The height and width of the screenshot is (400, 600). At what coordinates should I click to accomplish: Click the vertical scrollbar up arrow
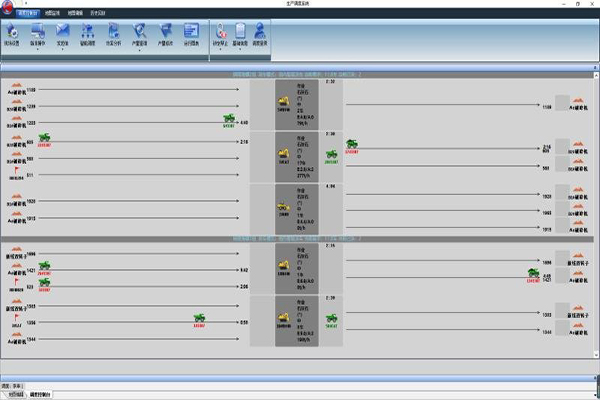tap(596, 76)
